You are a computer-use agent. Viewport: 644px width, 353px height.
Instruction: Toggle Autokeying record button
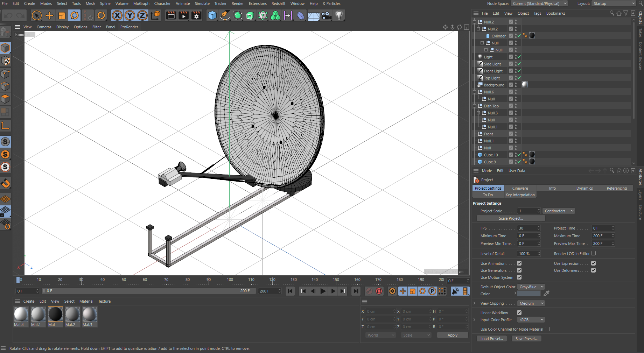pos(379,291)
